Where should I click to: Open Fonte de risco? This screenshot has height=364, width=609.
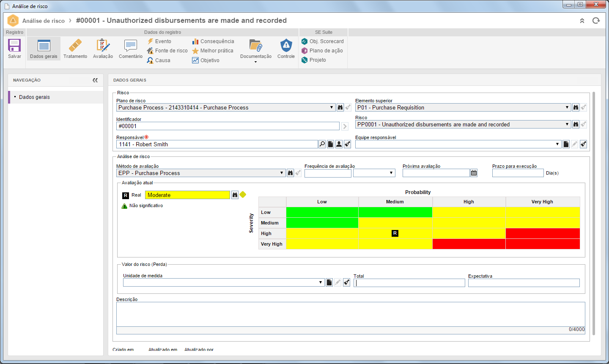pyautogui.click(x=167, y=51)
